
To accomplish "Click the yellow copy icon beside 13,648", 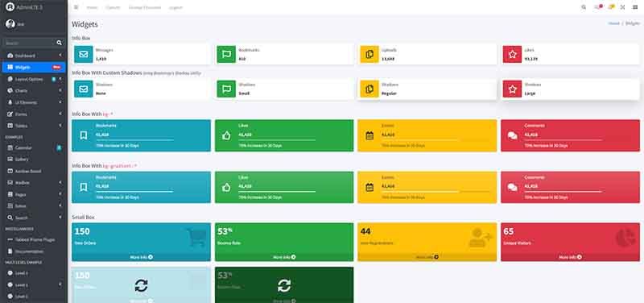I will 369,54.
